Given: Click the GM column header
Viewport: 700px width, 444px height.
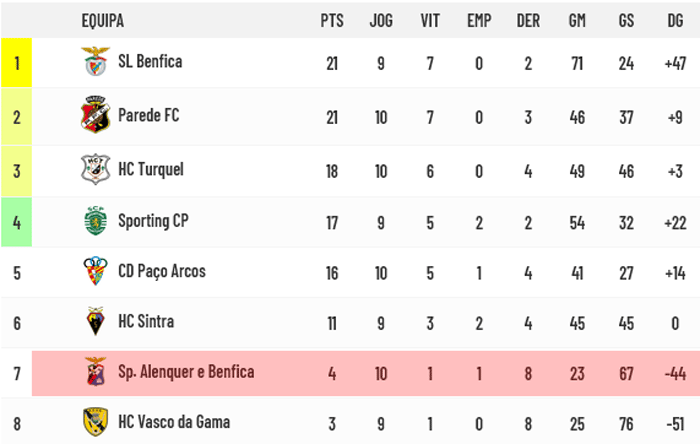Looking at the screenshot, I should click(577, 21).
